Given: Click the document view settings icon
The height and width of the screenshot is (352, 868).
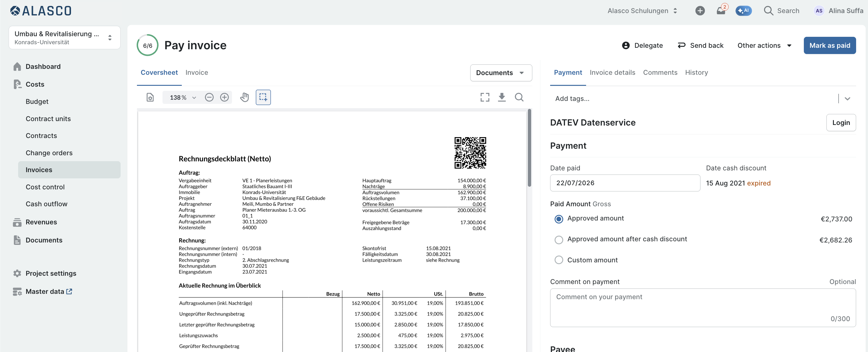Looking at the screenshot, I should [150, 98].
